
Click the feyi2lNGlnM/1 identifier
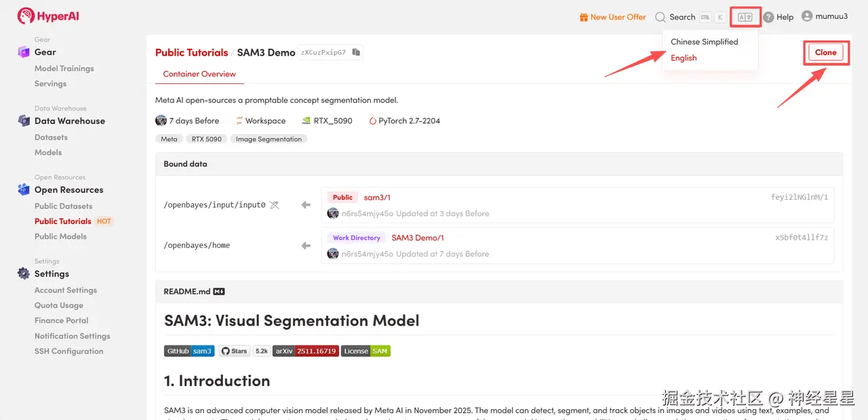tap(800, 197)
